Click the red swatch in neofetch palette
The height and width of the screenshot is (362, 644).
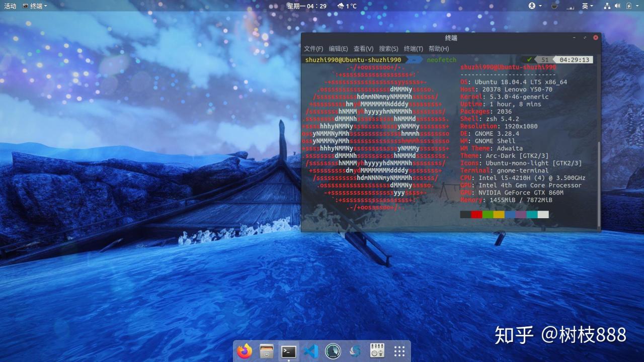476,215
